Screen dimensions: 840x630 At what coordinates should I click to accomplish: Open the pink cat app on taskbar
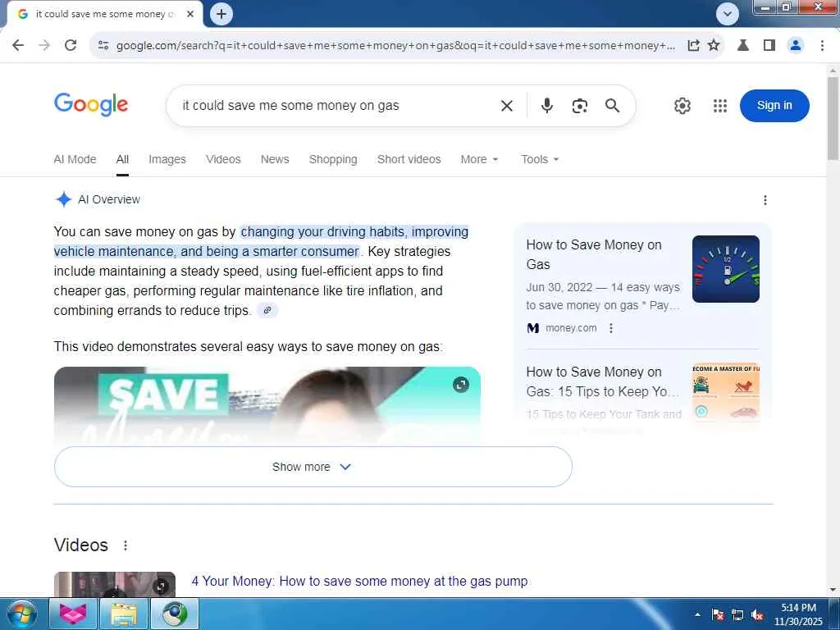(x=73, y=614)
